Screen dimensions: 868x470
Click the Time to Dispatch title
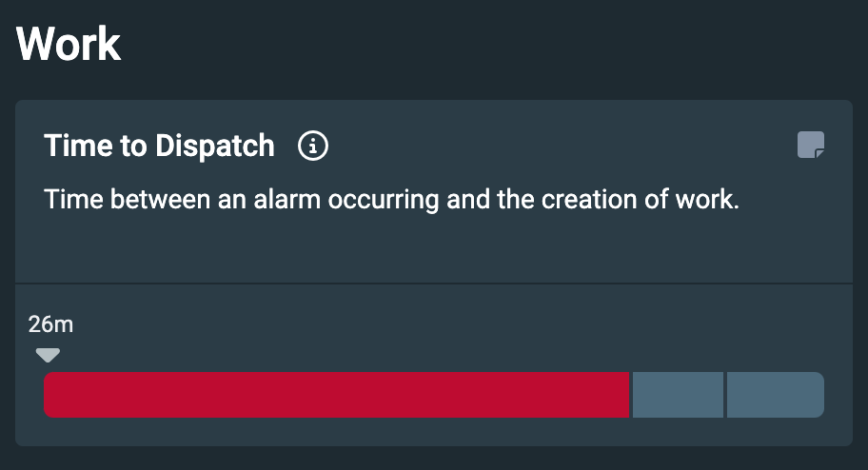tap(159, 147)
